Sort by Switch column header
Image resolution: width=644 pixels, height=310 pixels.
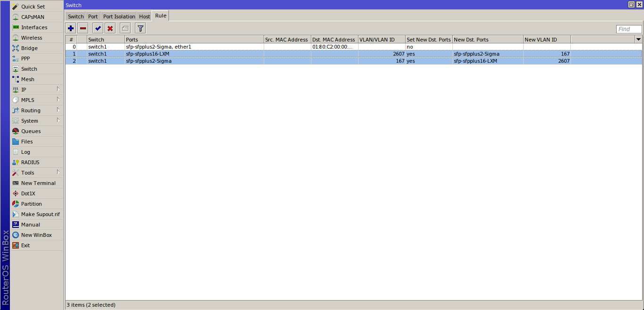tap(106, 40)
